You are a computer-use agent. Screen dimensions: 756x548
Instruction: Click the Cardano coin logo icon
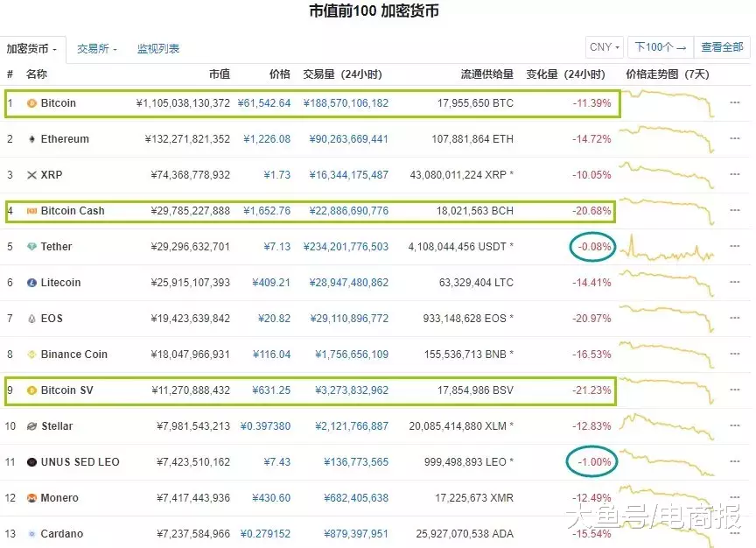[31, 534]
